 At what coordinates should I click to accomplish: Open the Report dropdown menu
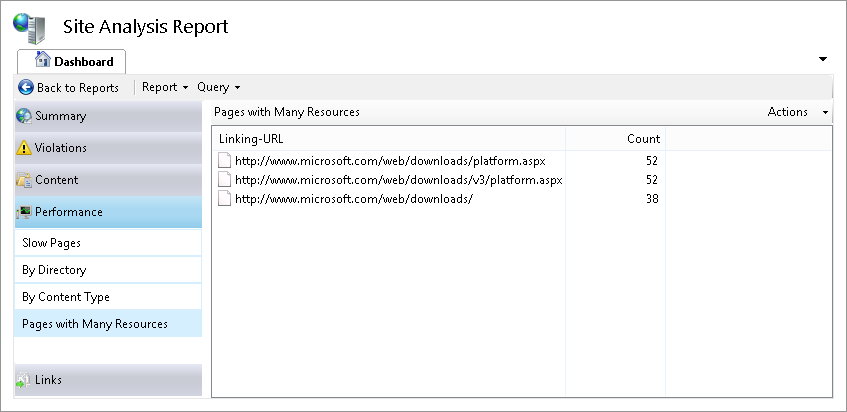pyautogui.click(x=165, y=88)
